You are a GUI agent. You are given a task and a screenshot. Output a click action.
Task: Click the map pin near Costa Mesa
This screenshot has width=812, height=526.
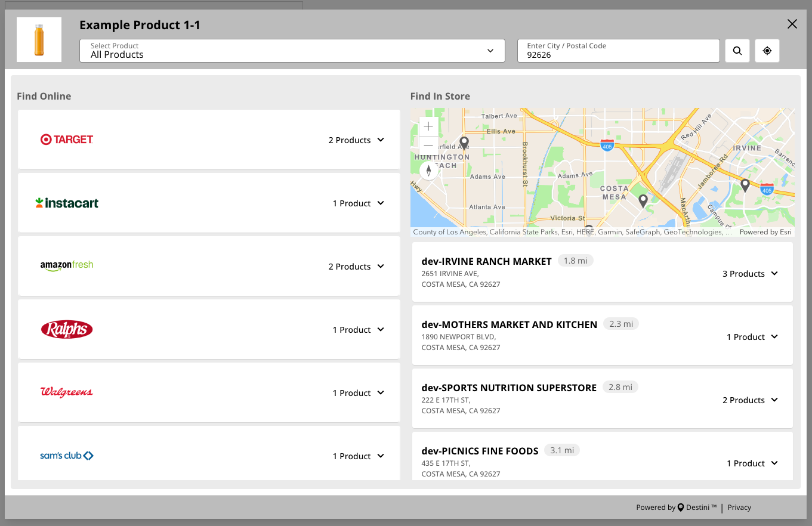coord(643,201)
